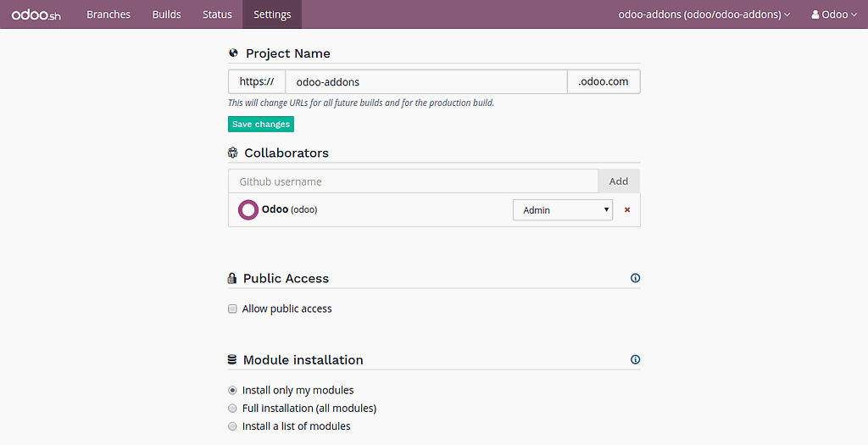The image size is (868, 445).
Task: Click the odoo.sh logo
Action: 36,14
